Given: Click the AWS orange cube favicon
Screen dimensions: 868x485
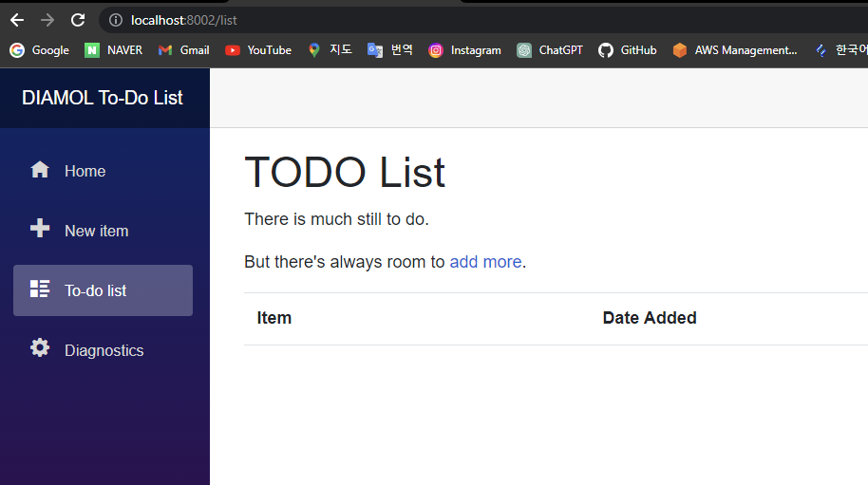Looking at the screenshot, I should point(680,50).
